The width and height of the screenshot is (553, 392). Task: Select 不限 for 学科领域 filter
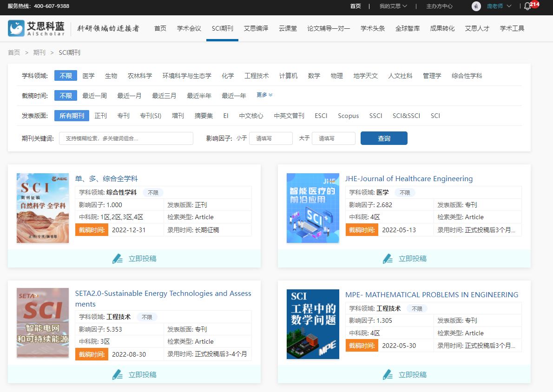[x=66, y=76]
